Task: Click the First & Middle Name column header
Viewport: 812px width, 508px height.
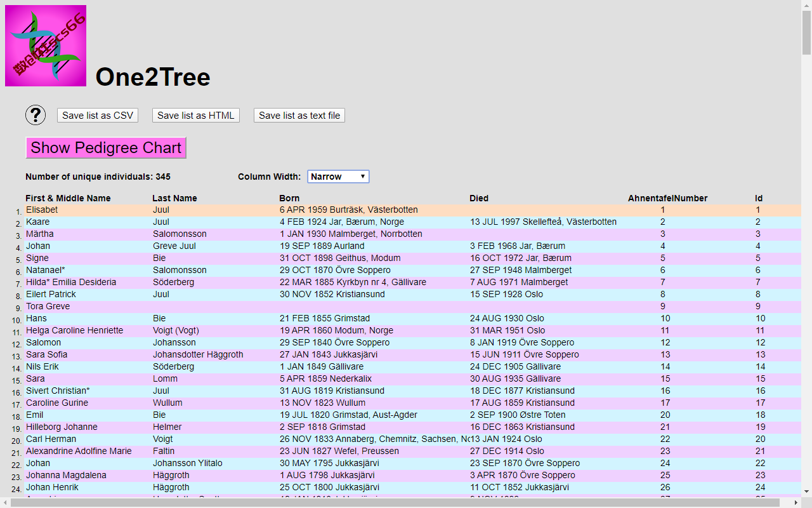Action: pyautogui.click(x=68, y=198)
